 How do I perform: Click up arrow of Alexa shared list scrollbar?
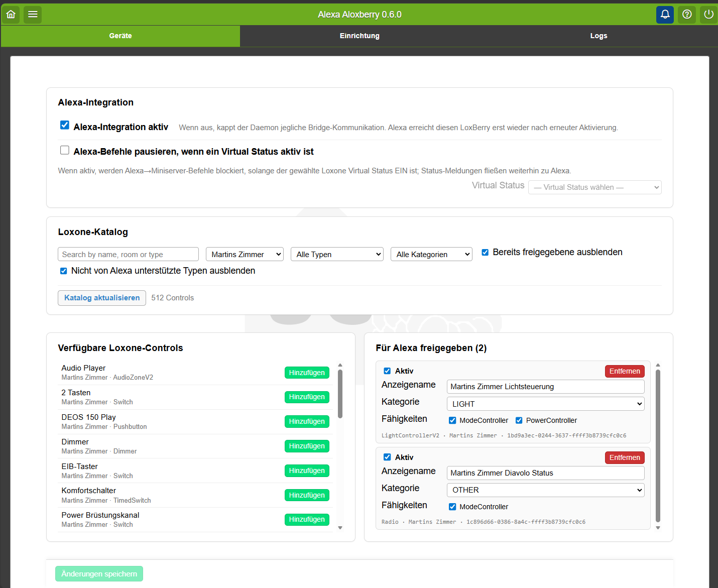click(658, 366)
